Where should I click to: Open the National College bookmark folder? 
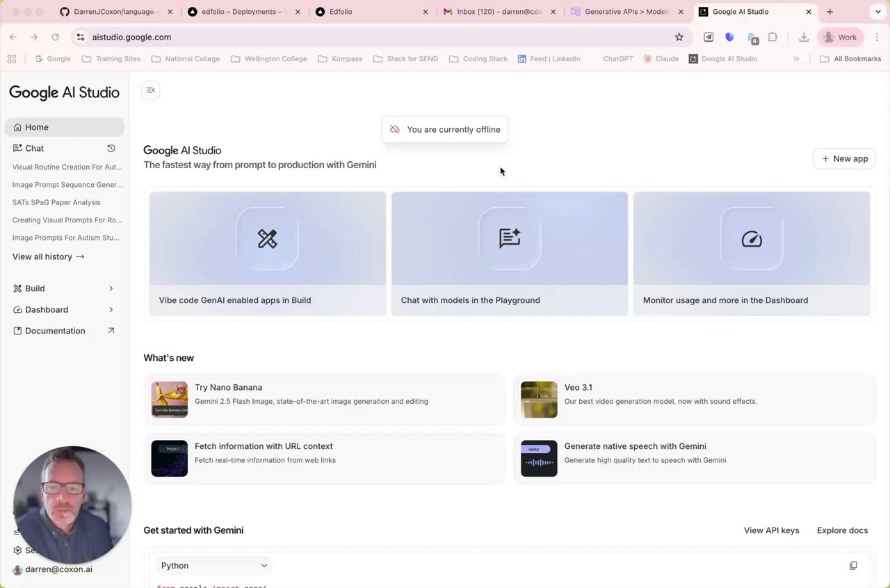coord(186,59)
